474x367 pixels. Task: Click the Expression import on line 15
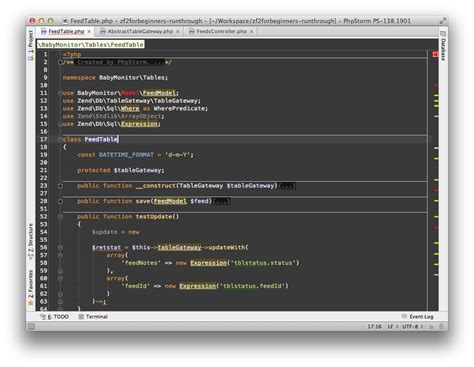[x=139, y=124]
